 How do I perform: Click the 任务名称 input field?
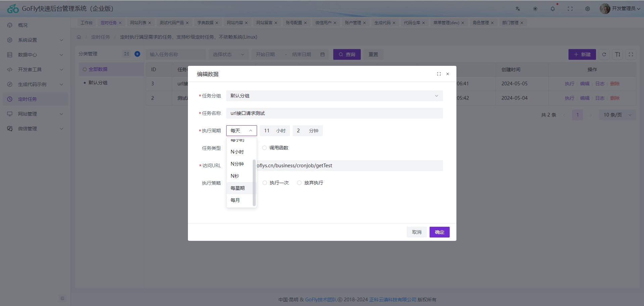click(335, 113)
